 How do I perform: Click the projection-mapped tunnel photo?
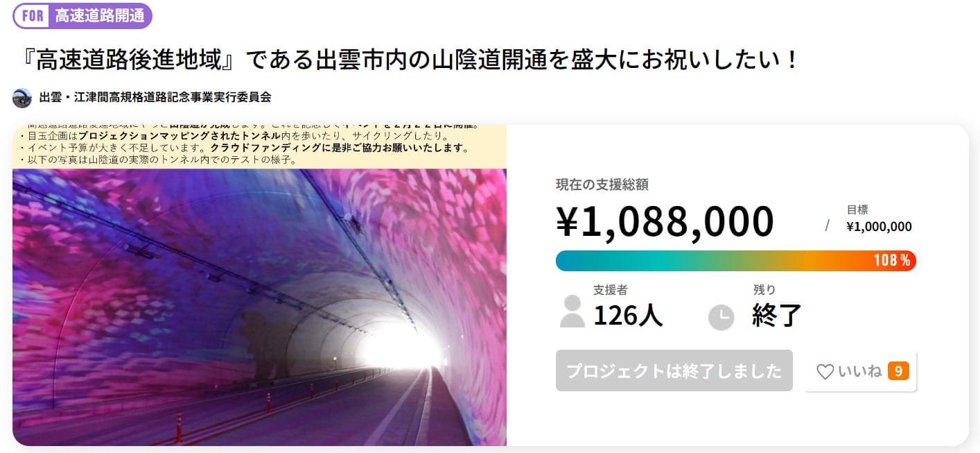click(x=259, y=307)
